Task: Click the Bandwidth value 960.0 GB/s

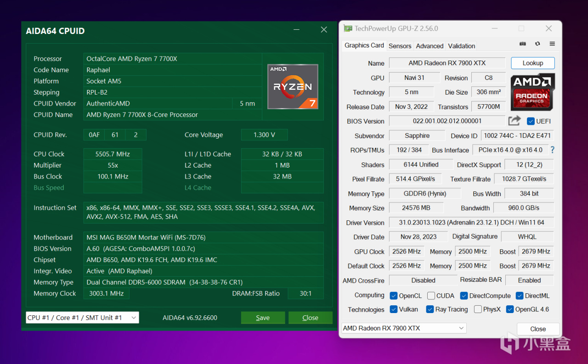Action: point(524,208)
